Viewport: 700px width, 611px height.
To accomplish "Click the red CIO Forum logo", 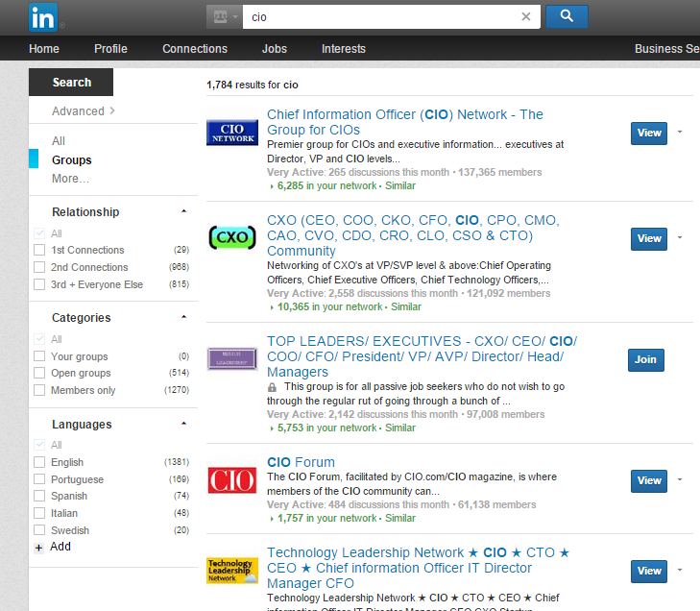I will [232, 480].
